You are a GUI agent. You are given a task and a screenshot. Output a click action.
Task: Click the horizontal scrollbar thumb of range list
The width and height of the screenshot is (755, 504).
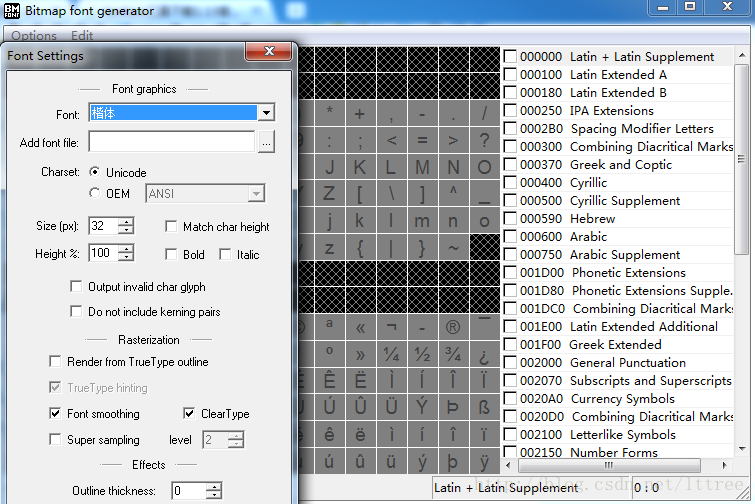[x=609, y=465]
